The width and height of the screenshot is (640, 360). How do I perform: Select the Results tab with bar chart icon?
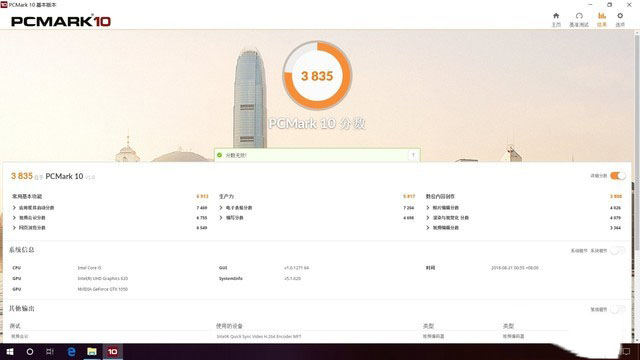pyautogui.click(x=602, y=19)
